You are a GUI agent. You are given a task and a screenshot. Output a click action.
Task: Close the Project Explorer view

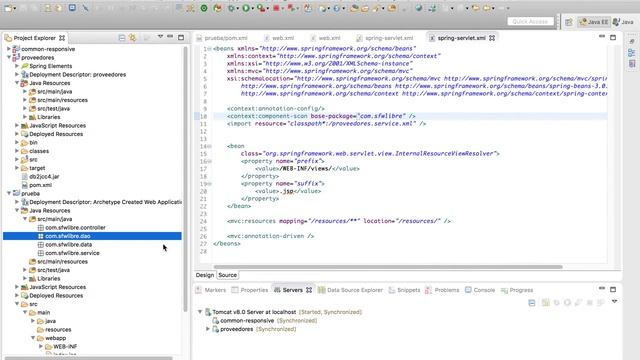tap(62, 38)
